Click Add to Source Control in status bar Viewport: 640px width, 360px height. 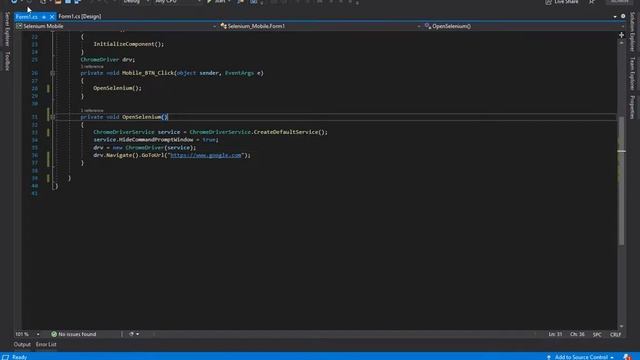coord(580,357)
